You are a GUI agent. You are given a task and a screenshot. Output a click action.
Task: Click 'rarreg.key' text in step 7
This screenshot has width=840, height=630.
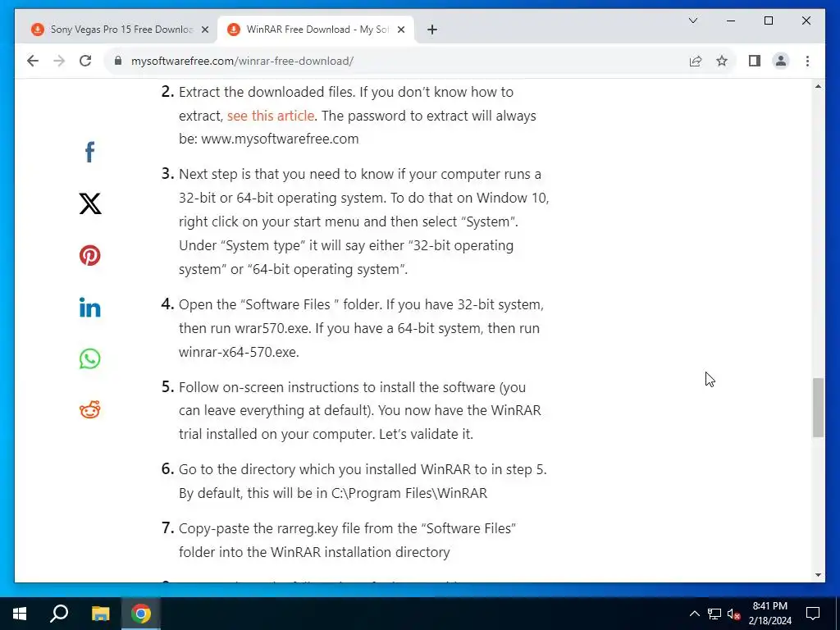coord(307,528)
